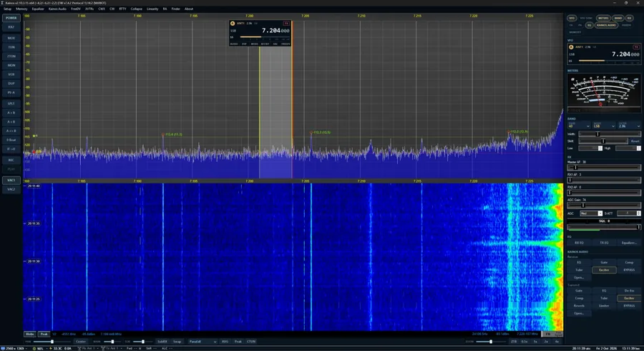
Task: Click the red TX badge in the right VFO panel
Action: click(636, 47)
